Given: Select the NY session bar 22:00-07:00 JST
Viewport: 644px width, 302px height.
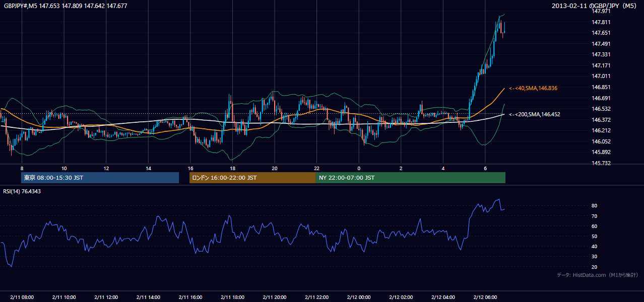Looking at the screenshot, I should click(411, 178).
